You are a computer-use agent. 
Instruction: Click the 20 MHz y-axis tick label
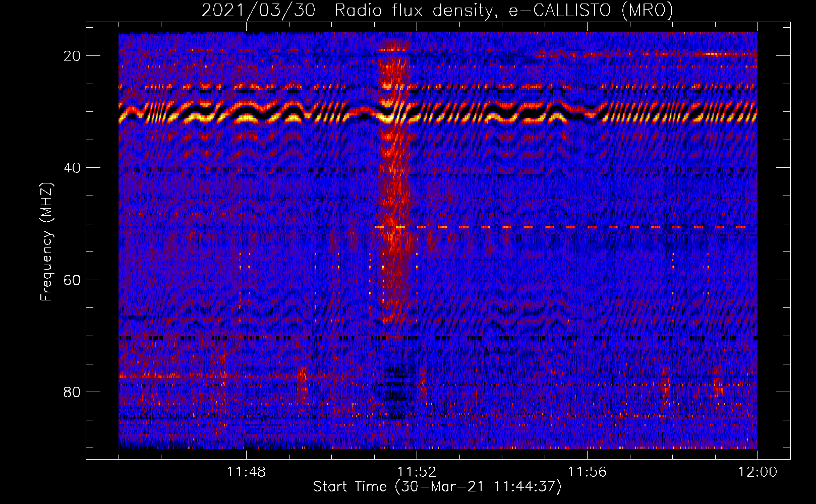73,55
